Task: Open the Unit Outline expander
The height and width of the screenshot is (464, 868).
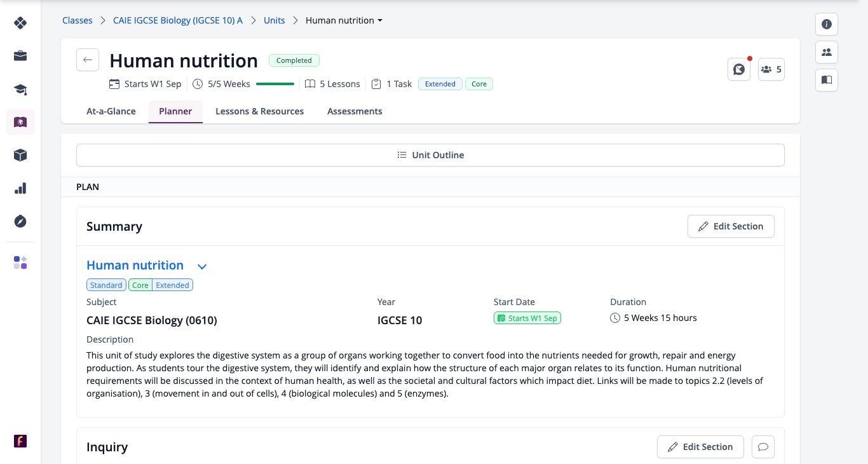Action: pos(430,155)
